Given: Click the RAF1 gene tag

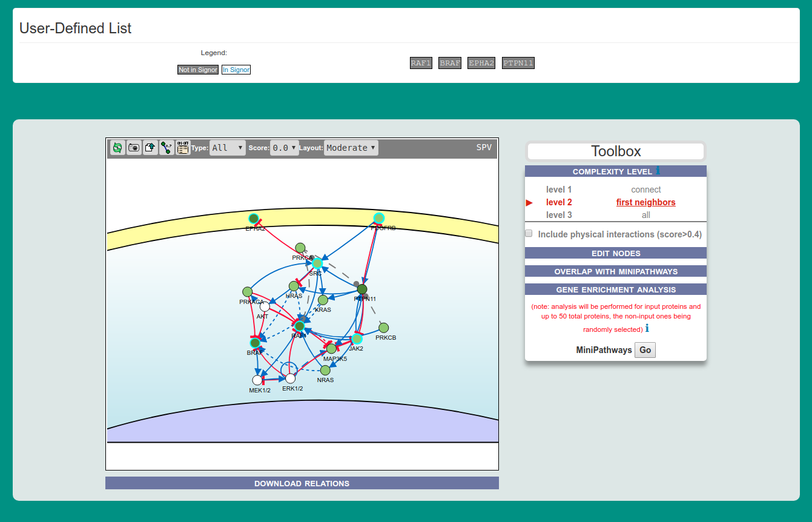Looking at the screenshot, I should tap(421, 63).
